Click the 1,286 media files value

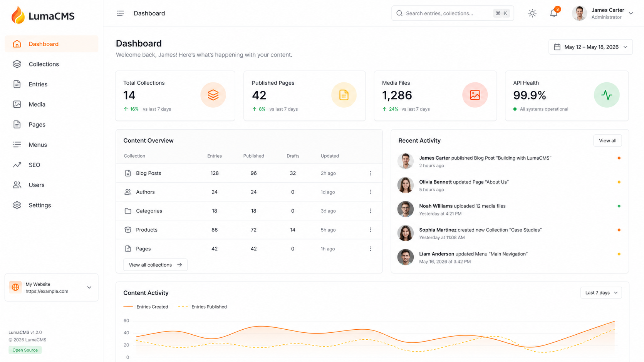397,95
